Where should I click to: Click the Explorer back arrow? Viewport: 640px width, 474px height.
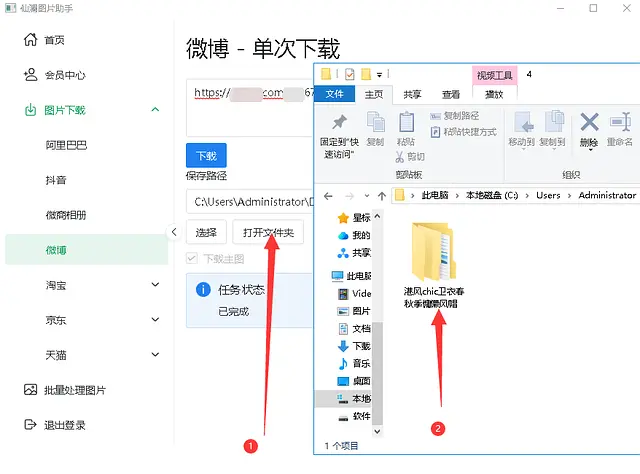point(328,196)
